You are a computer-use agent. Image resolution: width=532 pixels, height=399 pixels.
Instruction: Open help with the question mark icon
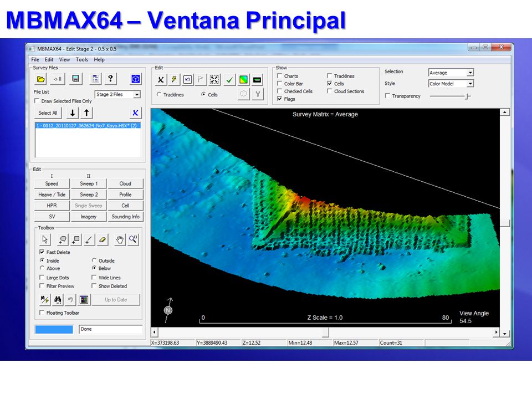tap(110, 79)
